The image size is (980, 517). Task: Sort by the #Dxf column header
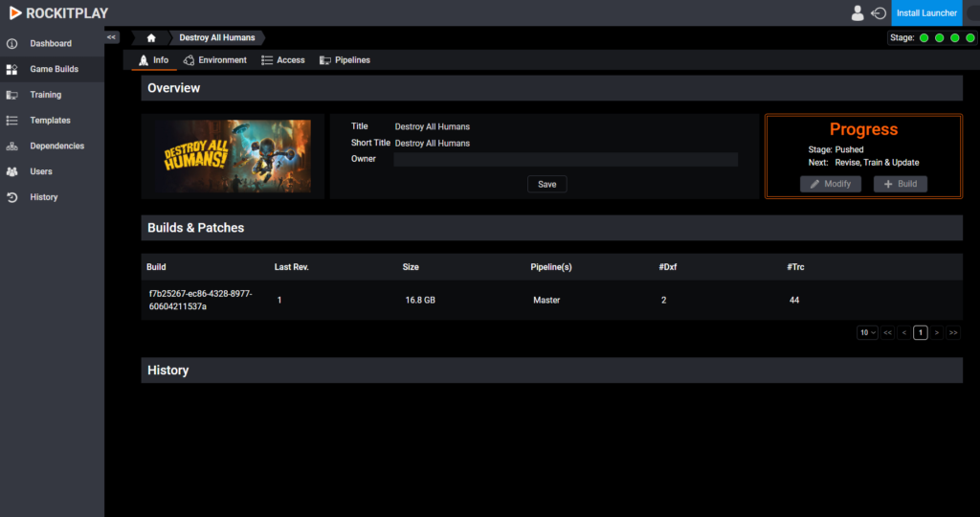[x=667, y=267]
